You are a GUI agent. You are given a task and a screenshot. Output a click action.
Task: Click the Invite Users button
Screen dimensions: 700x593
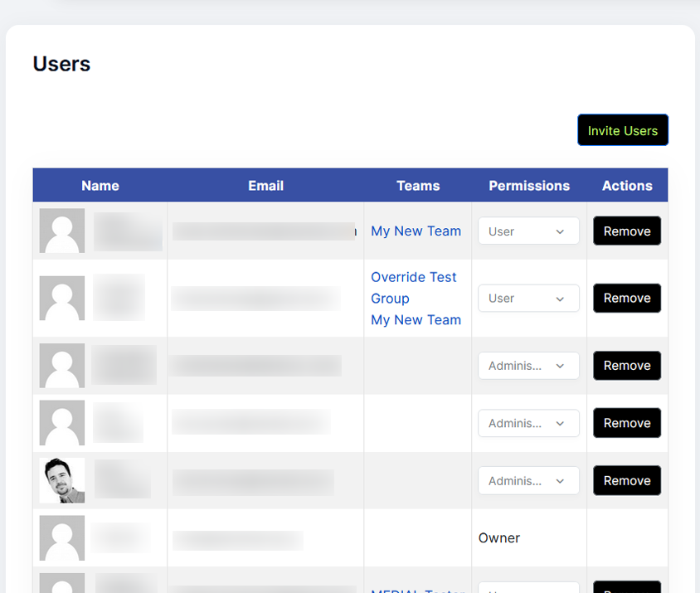[x=622, y=130]
